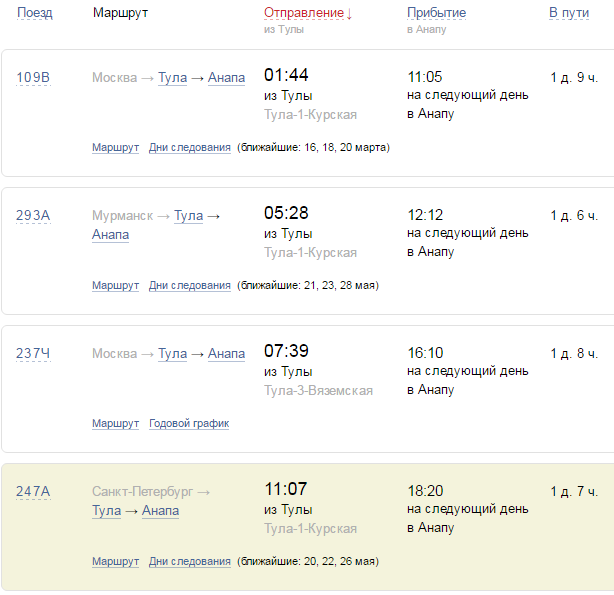Open train 109В details
Viewport: 614px width, 595px height.
tap(33, 77)
